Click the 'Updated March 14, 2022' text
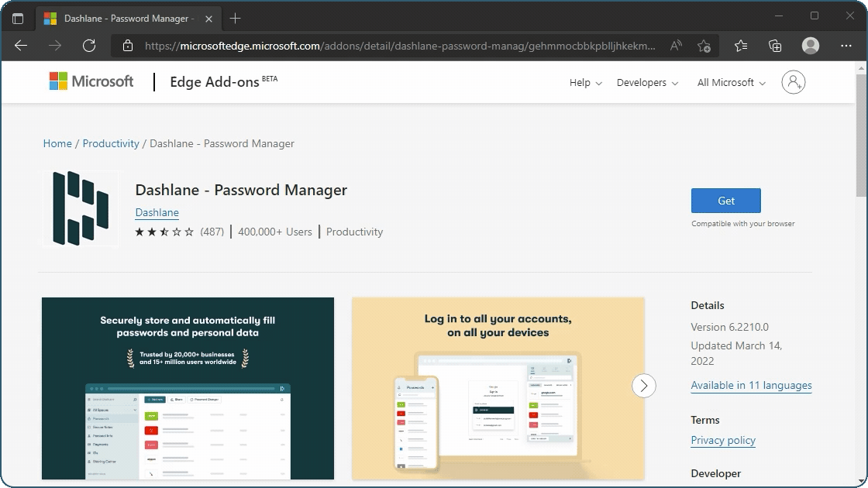The width and height of the screenshot is (868, 488). point(736,353)
